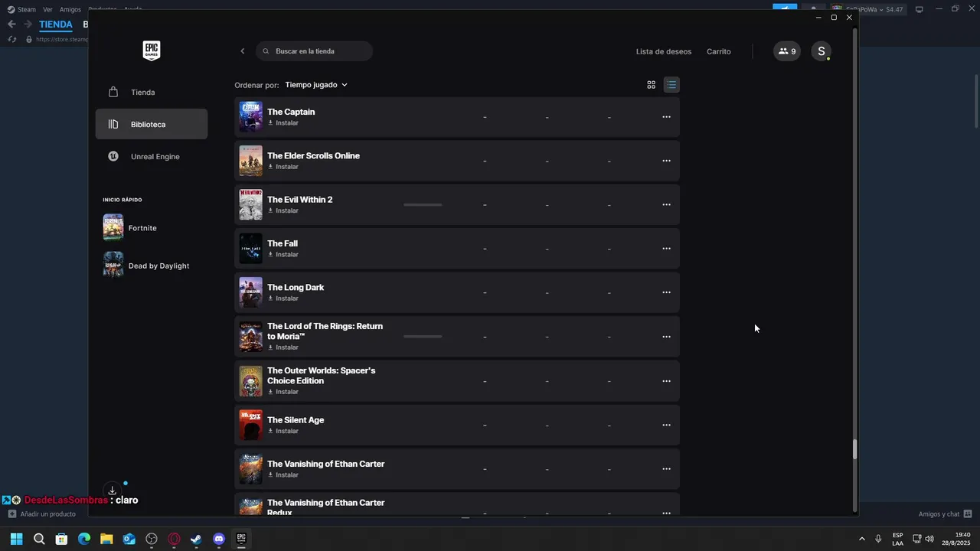
Task: Open OBS Studio from taskbar
Action: [x=152, y=539]
